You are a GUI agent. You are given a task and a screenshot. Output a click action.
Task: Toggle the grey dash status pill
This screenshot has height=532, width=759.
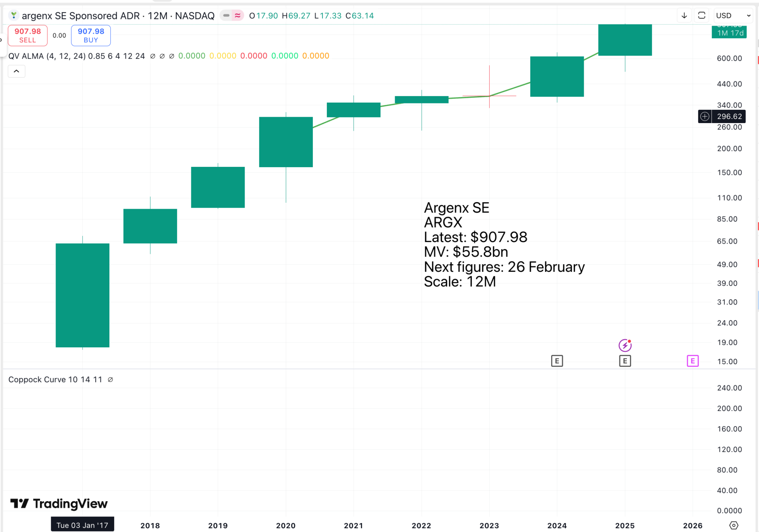point(226,16)
